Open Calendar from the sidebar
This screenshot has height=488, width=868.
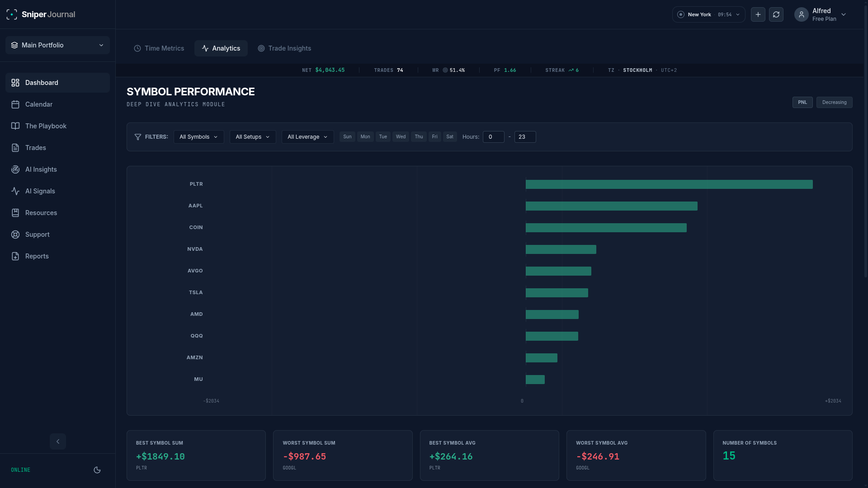coord(58,104)
